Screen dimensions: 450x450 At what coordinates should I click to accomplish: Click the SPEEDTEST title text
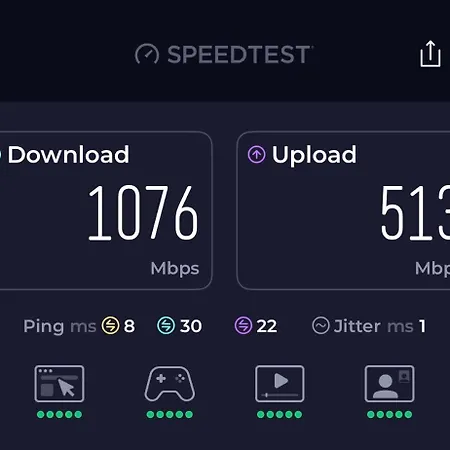point(239,54)
